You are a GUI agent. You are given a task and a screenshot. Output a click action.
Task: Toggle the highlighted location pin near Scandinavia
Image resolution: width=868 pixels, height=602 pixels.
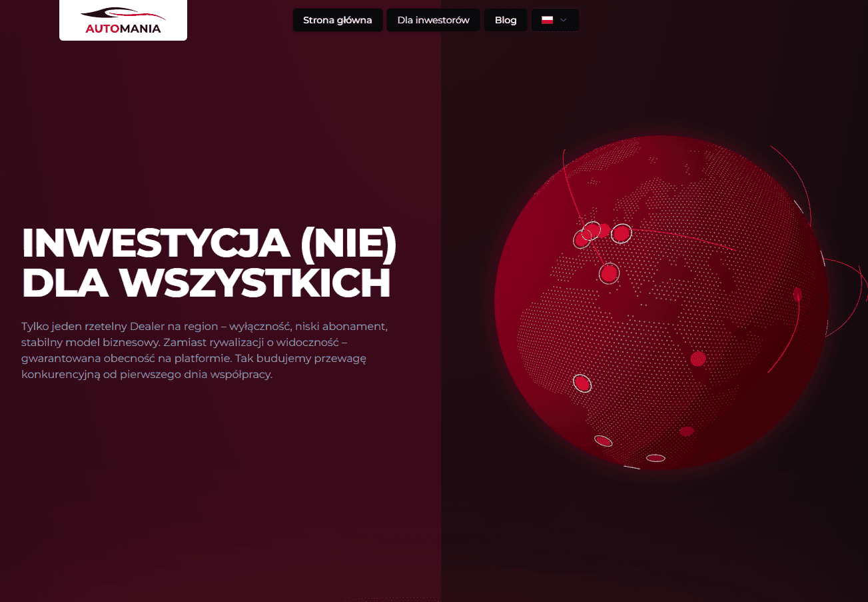[621, 234]
